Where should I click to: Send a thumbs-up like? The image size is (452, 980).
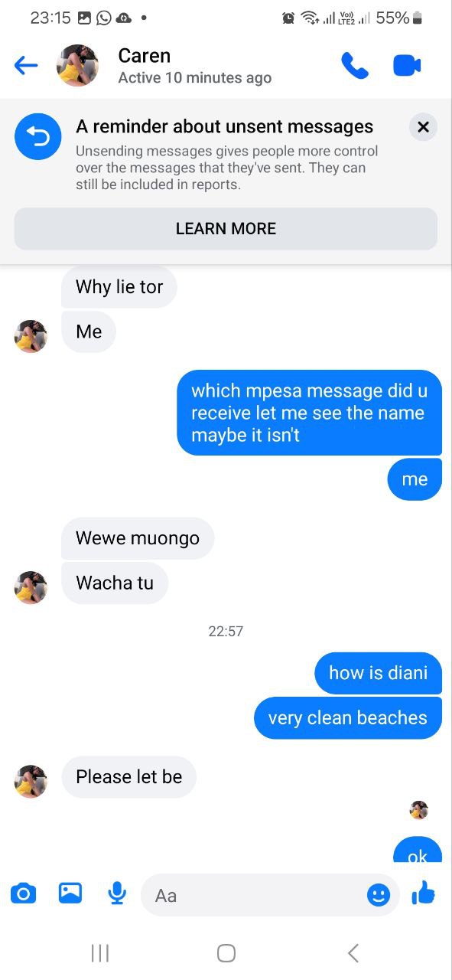coord(423,893)
